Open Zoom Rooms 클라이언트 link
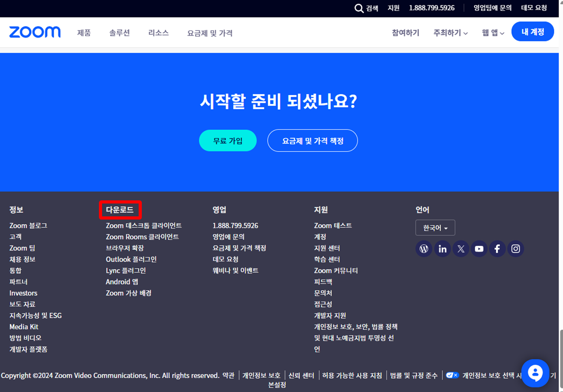Viewport: 563px width, 392px height. coord(142,237)
